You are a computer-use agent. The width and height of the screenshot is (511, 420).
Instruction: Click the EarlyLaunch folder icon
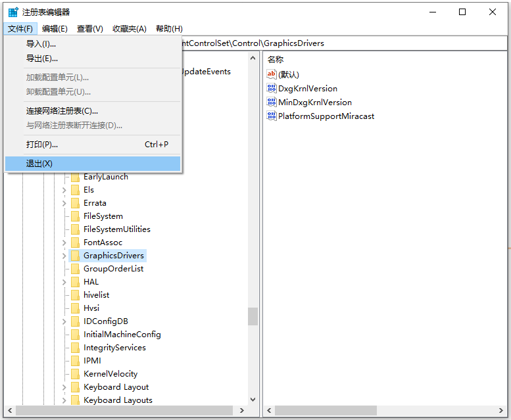tap(75, 177)
